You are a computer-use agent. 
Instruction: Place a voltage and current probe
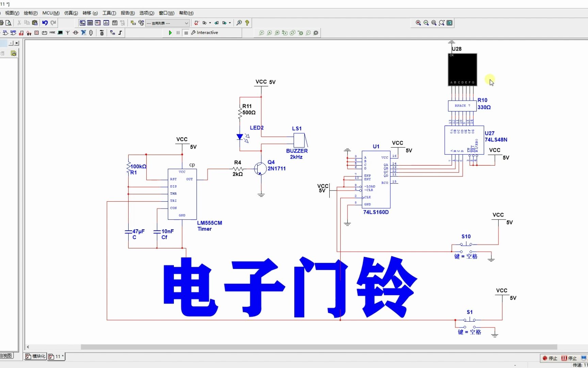point(293,33)
